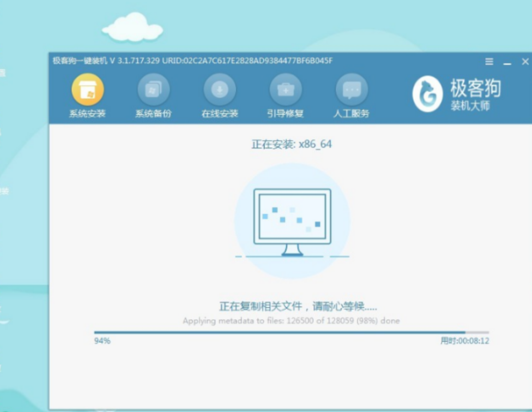Image resolution: width=532 pixels, height=412 pixels.
Task: Click the 人工服务 tab label
Action: [x=352, y=114]
